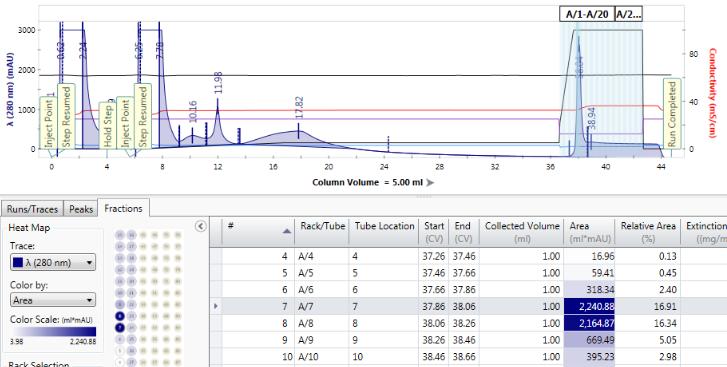Click the Run Completed marker
Image resolution: width=727 pixels, height=367 pixels.
coord(672,114)
